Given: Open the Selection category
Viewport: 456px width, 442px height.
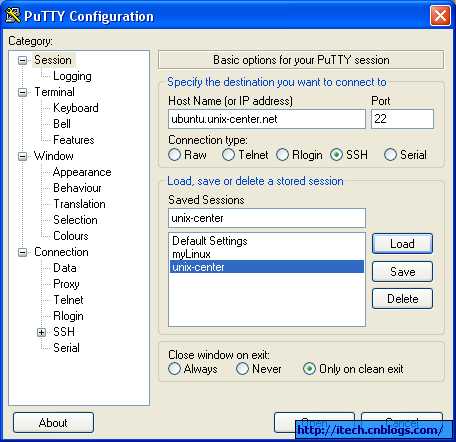Looking at the screenshot, I should [75, 220].
